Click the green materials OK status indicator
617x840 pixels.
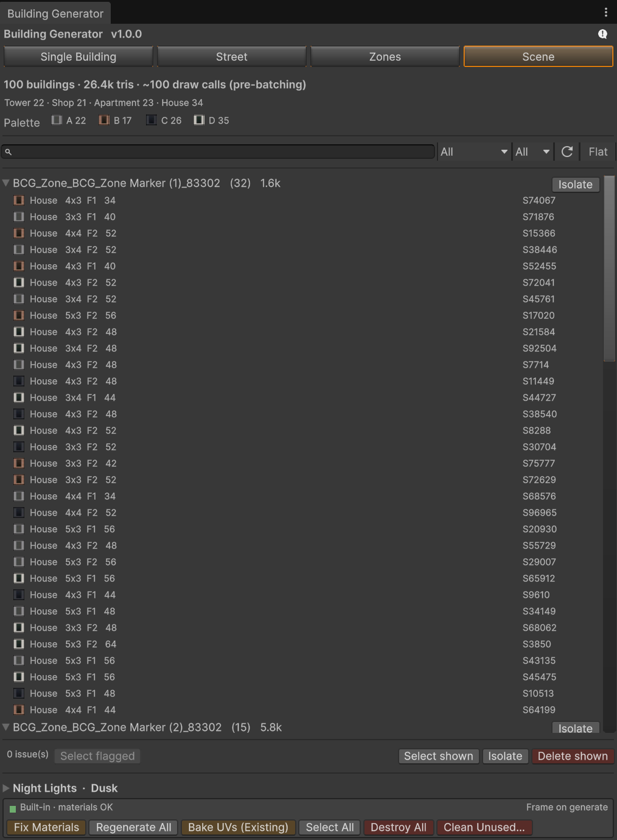(x=13, y=809)
